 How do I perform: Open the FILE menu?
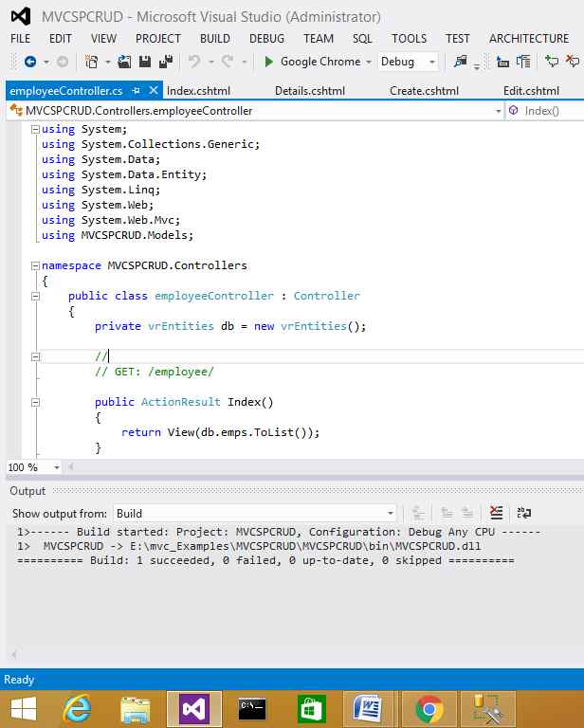[x=21, y=39]
